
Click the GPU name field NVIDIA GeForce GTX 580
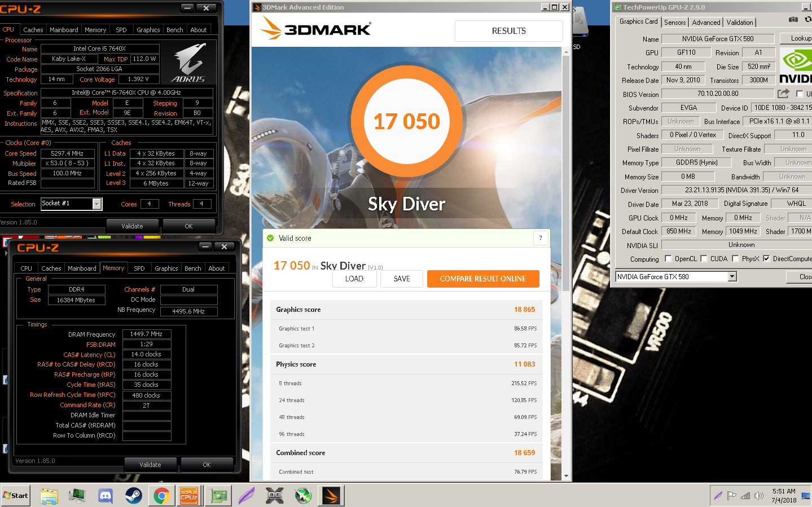717,39
